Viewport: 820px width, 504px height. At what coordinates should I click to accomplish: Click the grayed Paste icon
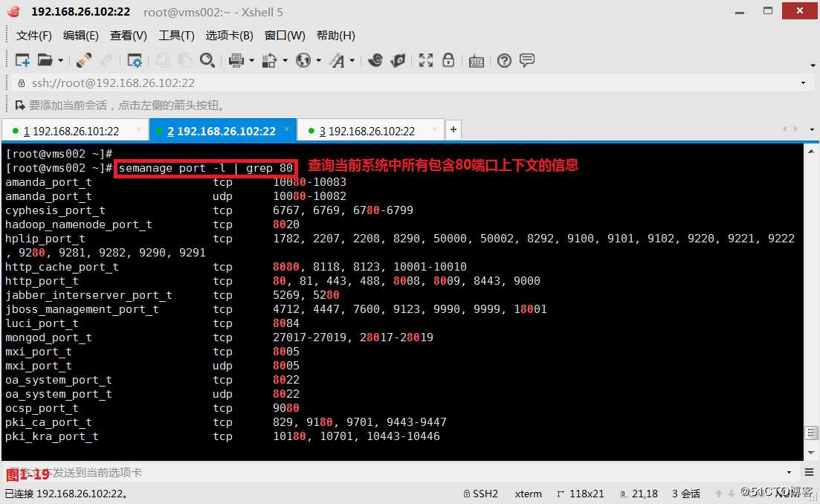click(185, 61)
